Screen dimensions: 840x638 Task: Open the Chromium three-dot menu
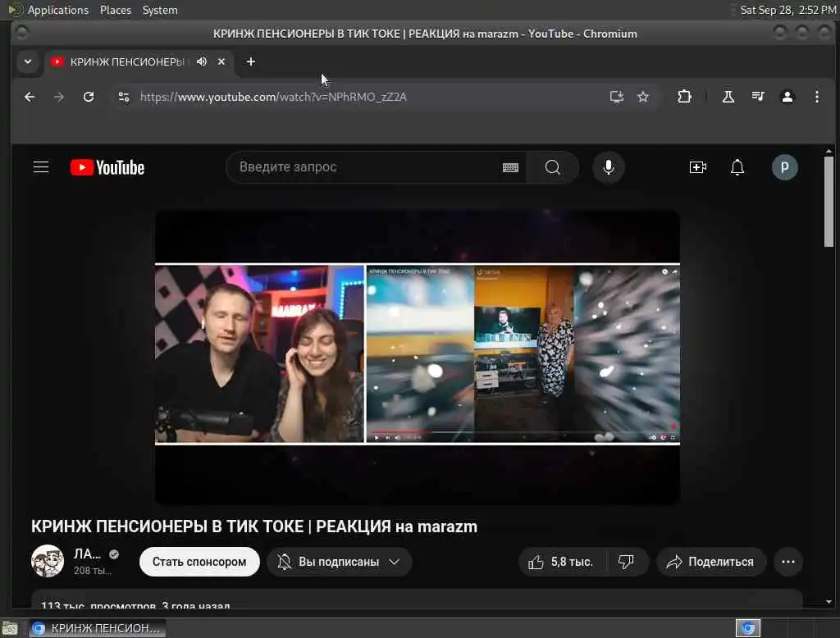(816, 97)
